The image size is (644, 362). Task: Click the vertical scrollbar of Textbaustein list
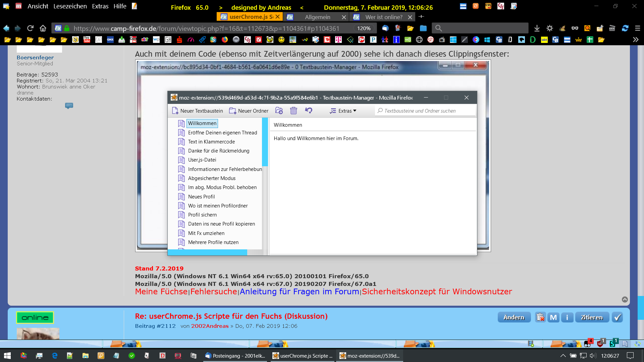coord(265,142)
